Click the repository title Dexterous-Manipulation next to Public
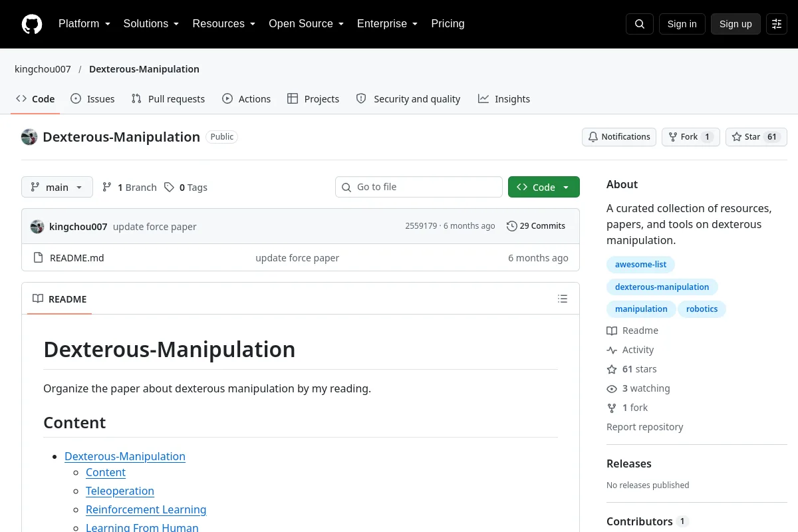 click(121, 137)
